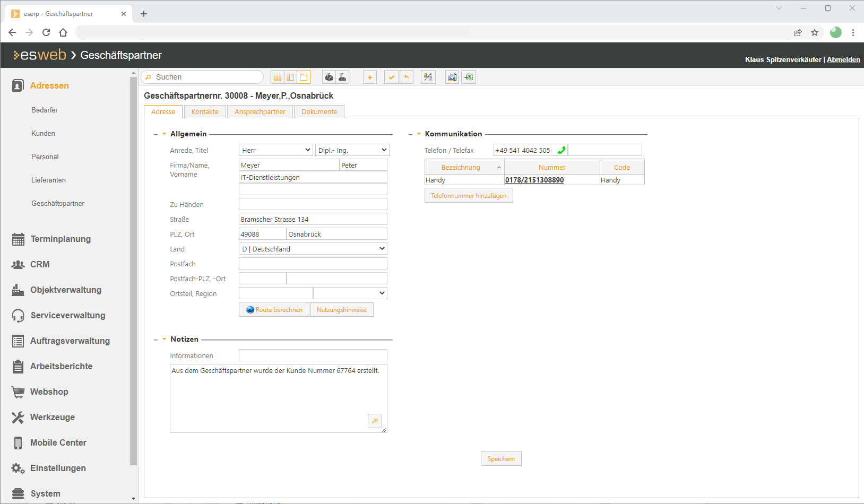Open Werkzeuge in sidebar
864x504 pixels.
click(53, 417)
